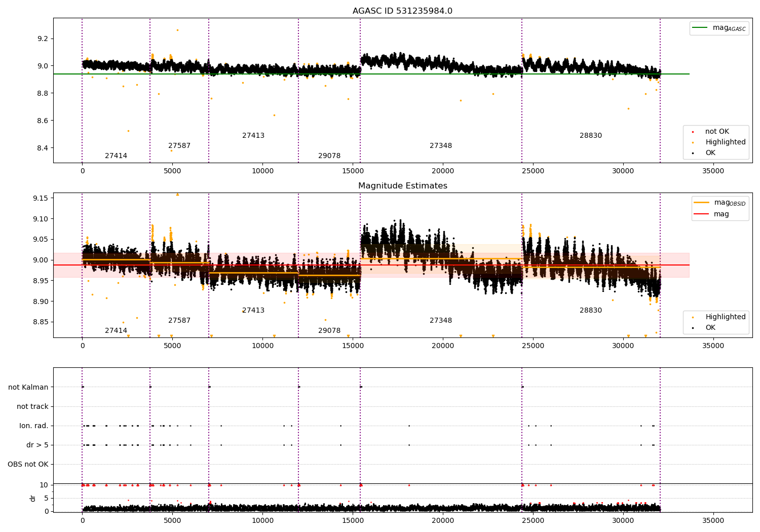The width and height of the screenshot is (760, 532).
Task: Click x-axis tick 10000 in Magnitude Estimates plot
Action: click(x=262, y=346)
